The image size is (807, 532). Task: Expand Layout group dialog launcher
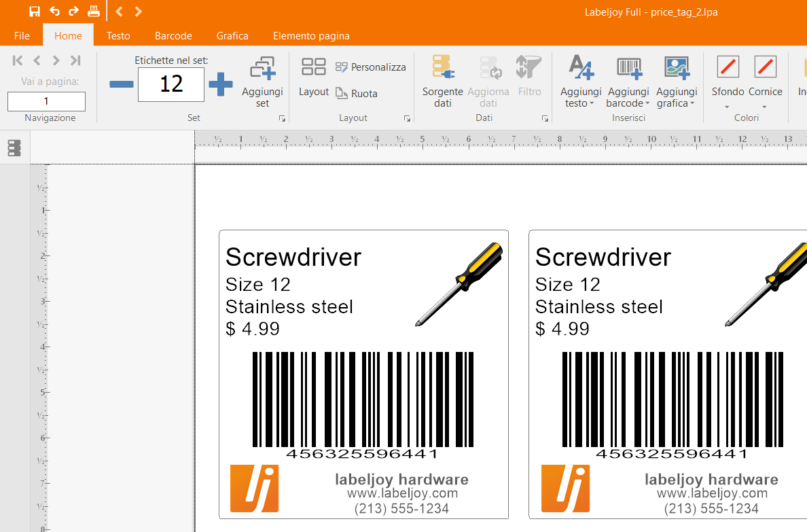[x=407, y=118]
